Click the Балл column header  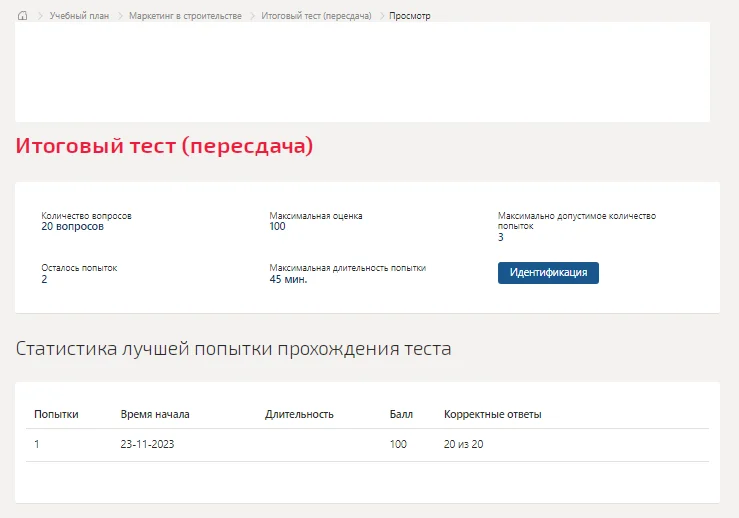(401, 414)
